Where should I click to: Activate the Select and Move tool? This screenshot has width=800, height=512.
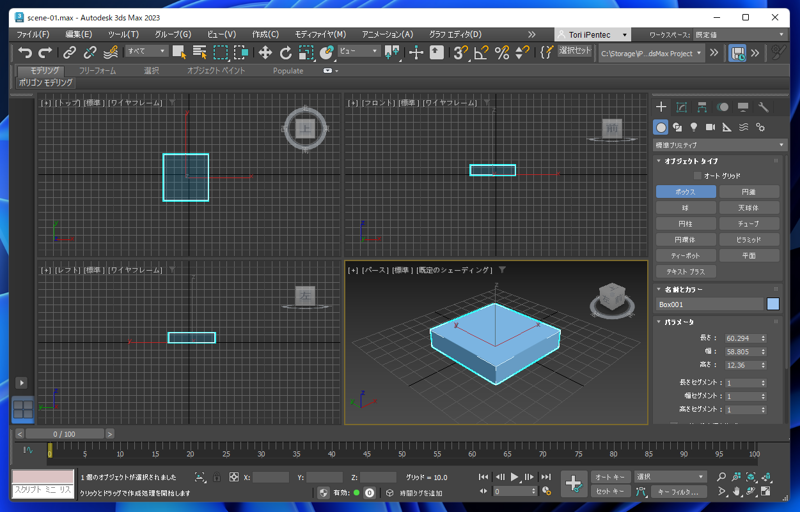(x=265, y=52)
